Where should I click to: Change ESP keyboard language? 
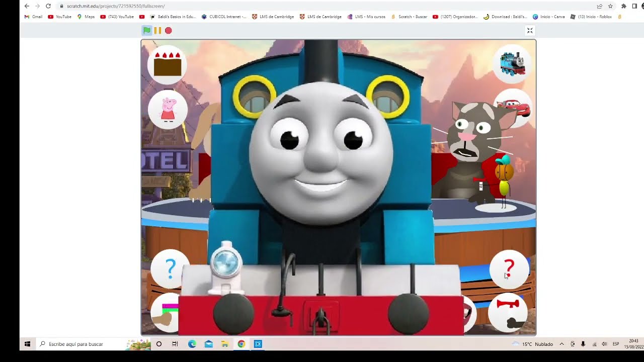pyautogui.click(x=616, y=344)
